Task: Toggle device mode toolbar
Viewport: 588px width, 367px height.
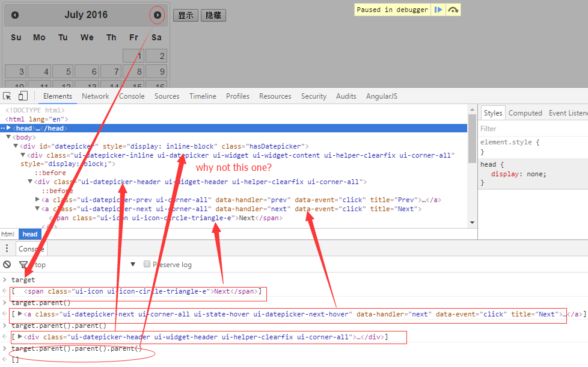Action: point(23,96)
